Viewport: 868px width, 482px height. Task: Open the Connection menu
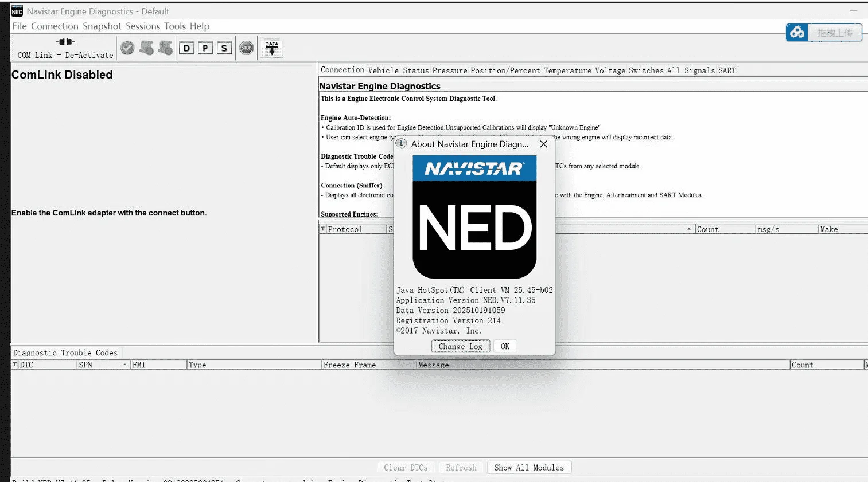coord(55,26)
